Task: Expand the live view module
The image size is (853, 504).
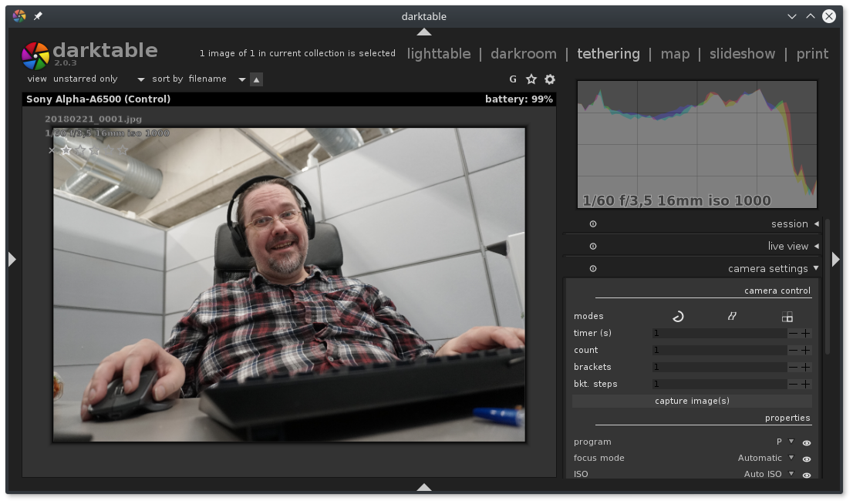Action: (817, 247)
